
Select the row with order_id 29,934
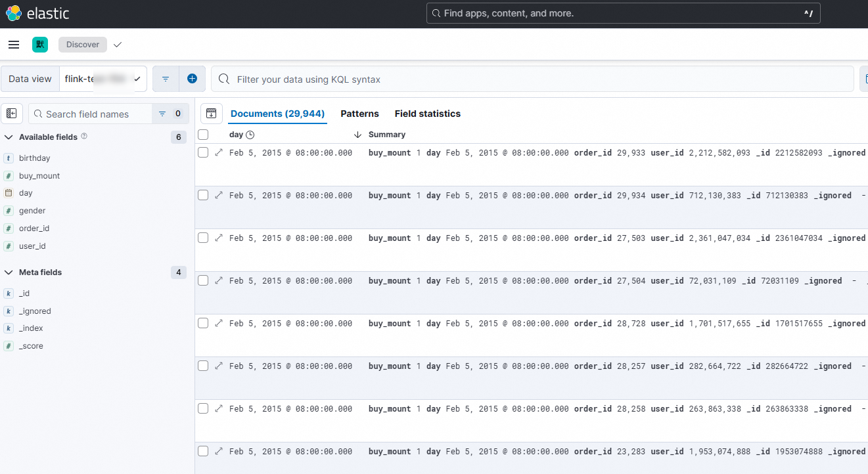[x=203, y=195]
